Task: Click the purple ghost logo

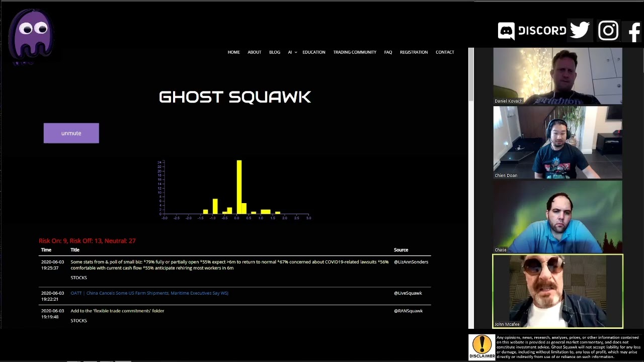Action: coord(31,37)
